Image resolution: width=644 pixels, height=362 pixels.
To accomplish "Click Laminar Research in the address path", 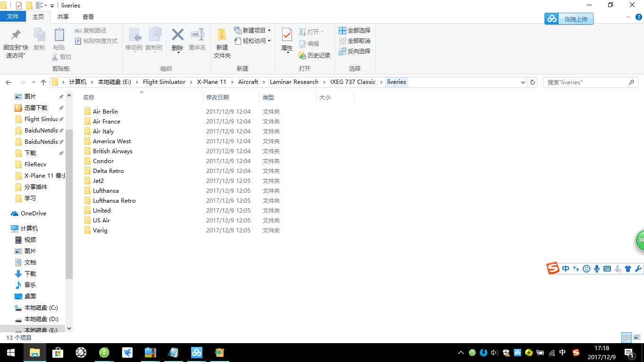I will coord(294,82).
